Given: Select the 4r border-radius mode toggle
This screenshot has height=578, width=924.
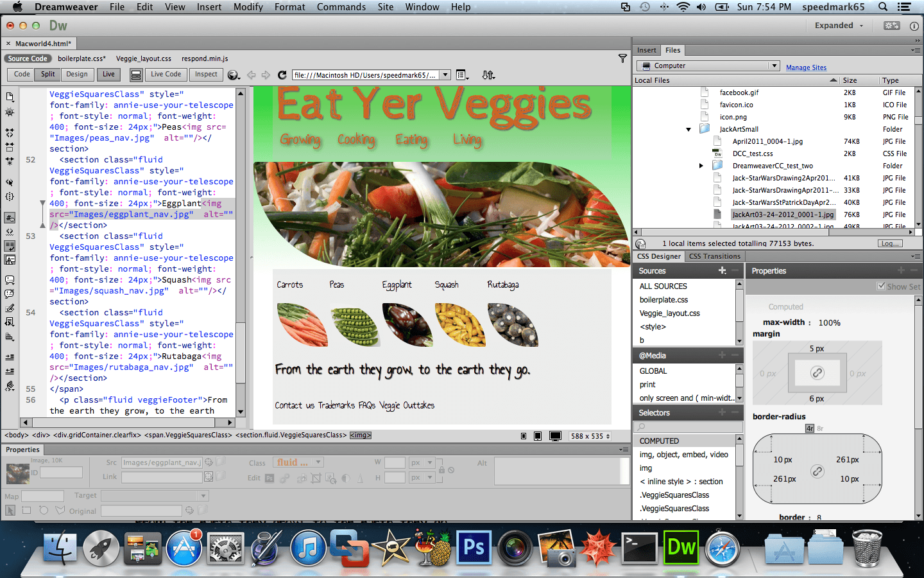Looking at the screenshot, I should [x=809, y=428].
